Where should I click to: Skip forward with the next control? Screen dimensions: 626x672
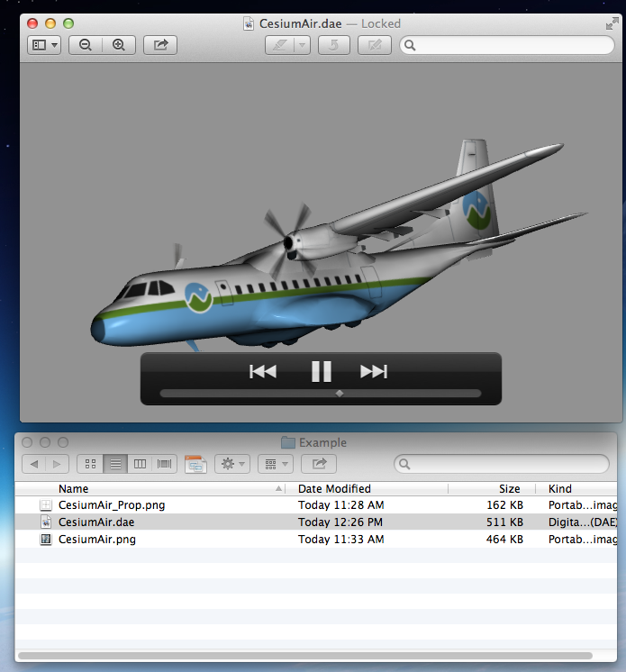tap(374, 371)
